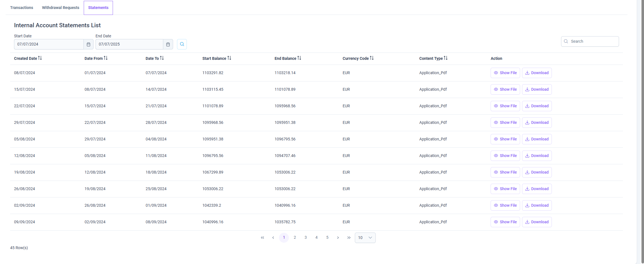The image size is (644, 264).
Task: Open the Start Date calendar picker icon
Action: tap(89, 44)
